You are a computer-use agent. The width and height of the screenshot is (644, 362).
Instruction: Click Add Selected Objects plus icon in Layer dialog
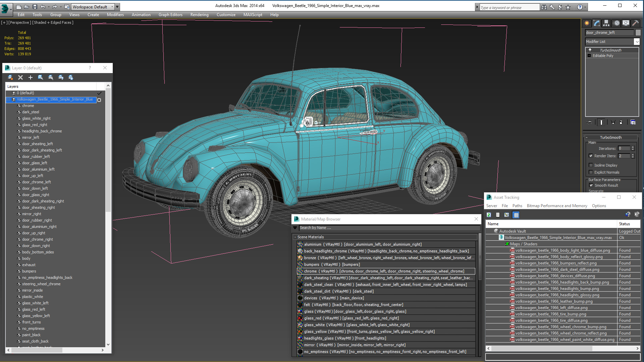click(x=31, y=77)
